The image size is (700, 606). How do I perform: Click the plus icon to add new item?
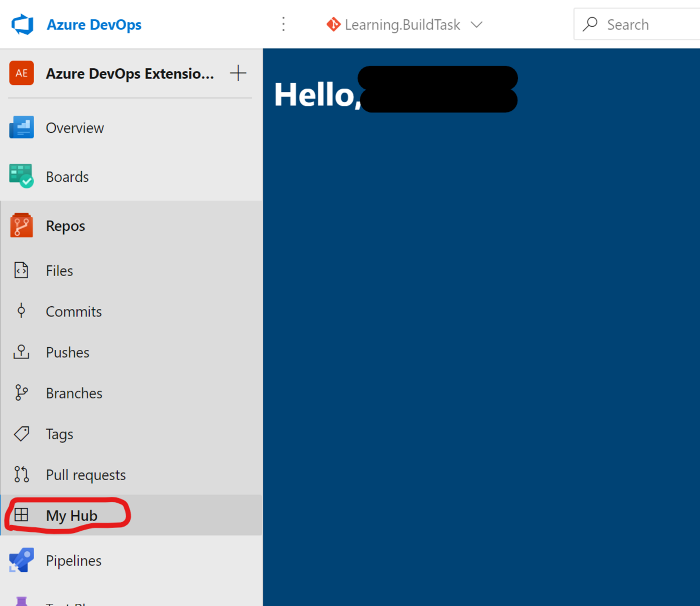(238, 73)
